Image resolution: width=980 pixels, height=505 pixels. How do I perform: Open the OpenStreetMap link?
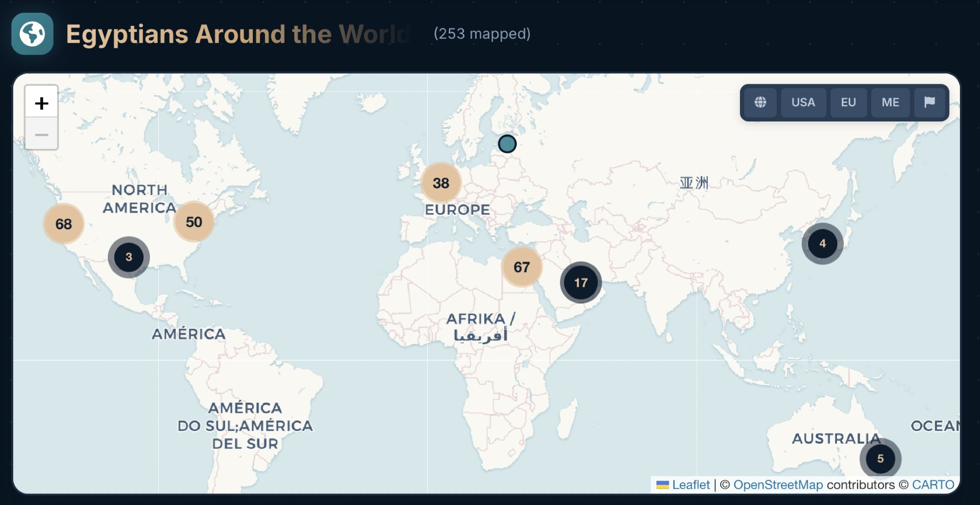778,485
